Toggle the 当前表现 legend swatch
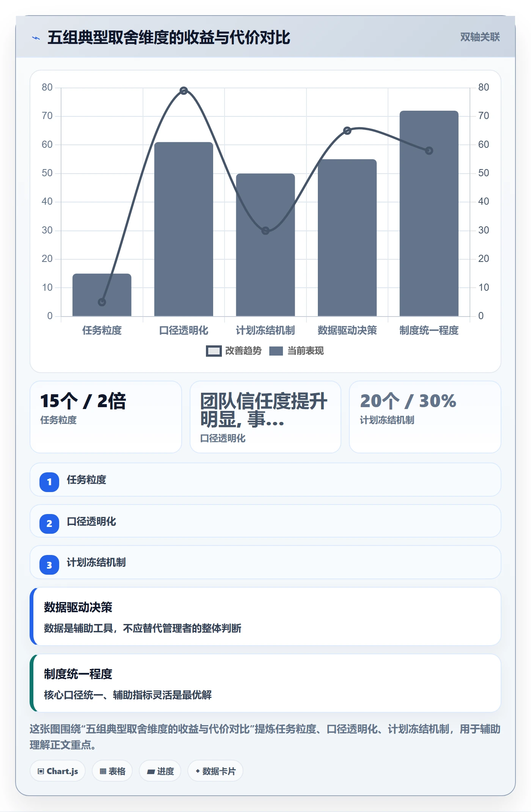531x812 pixels. coord(276,351)
